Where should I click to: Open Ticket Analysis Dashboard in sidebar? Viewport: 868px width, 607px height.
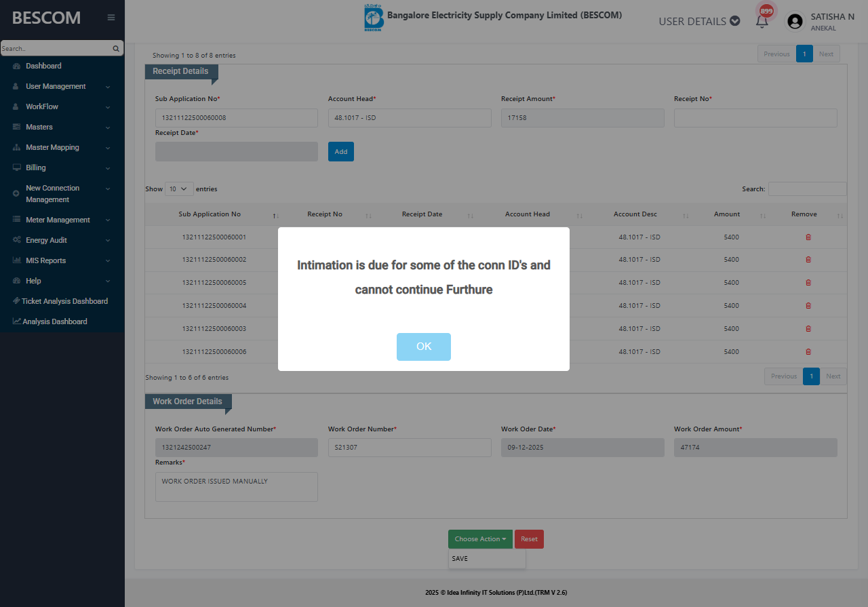[64, 301]
